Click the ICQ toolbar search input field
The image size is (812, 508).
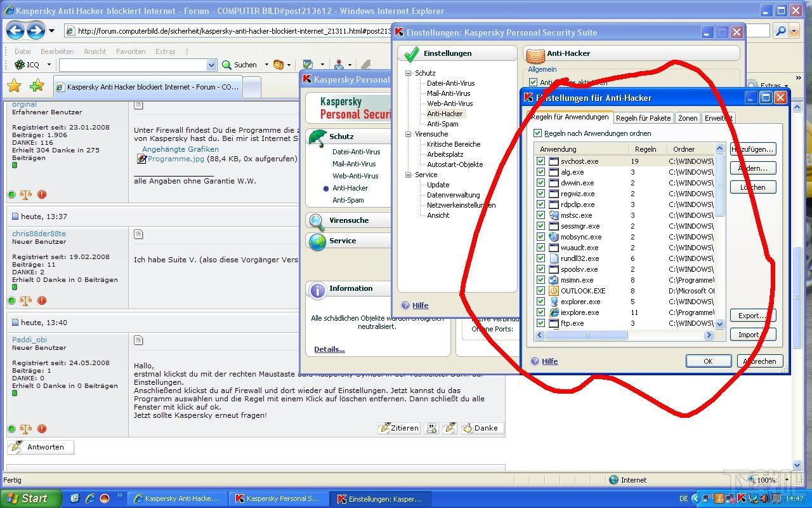click(133, 65)
